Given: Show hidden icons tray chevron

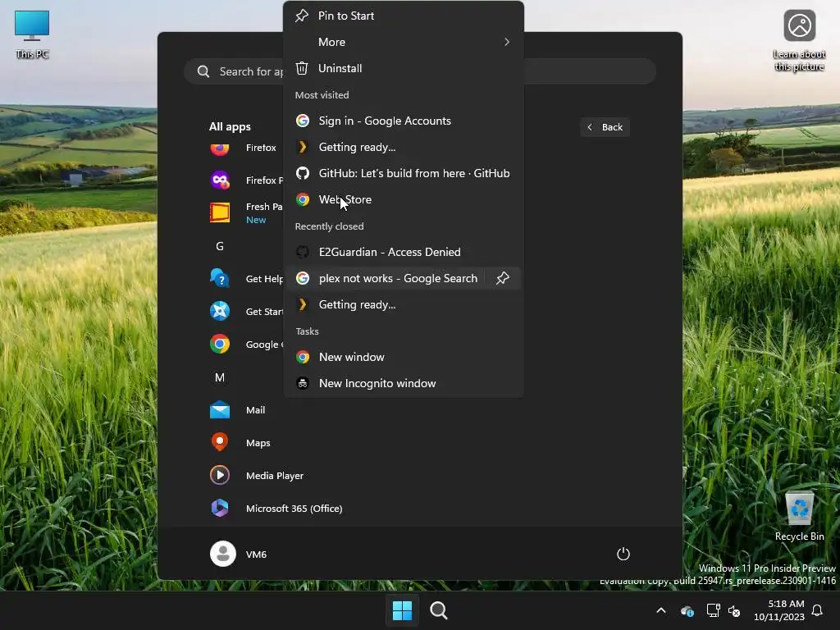Looking at the screenshot, I should point(661,610).
